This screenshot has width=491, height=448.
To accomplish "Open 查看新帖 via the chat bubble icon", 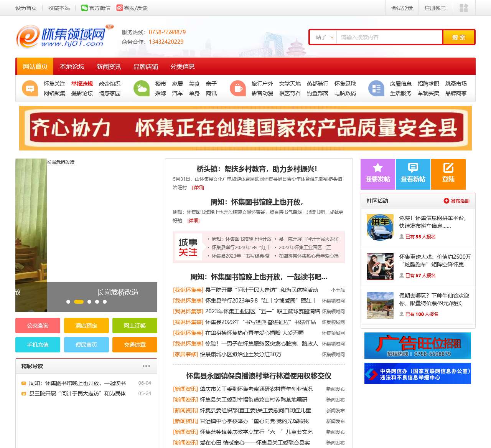I will [413, 169].
